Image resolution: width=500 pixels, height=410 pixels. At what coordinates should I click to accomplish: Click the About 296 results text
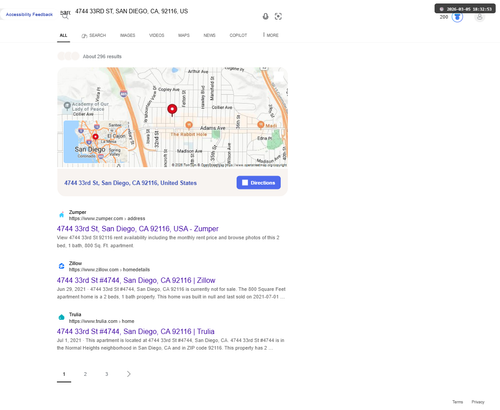(x=102, y=57)
